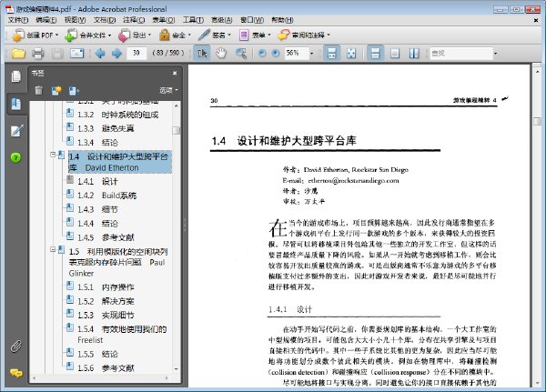Open the 文档 menu
This screenshot has width=546, height=392.
coord(105,20)
